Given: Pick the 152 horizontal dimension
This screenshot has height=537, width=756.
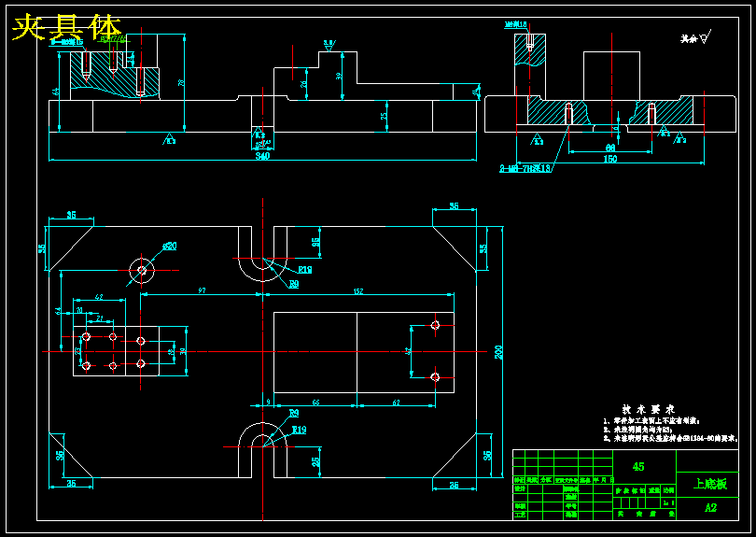Looking at the screenshot, I should [x=358, y=291].
